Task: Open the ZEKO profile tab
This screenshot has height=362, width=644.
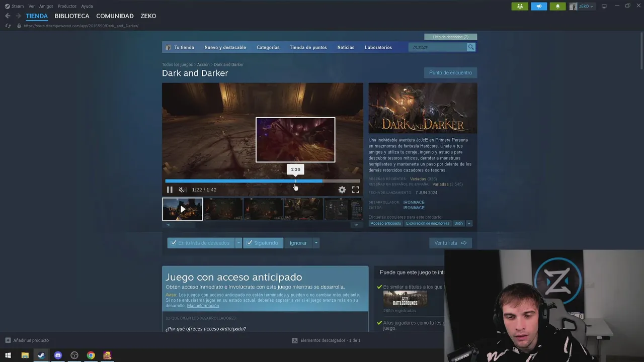Action: point(148,16)
